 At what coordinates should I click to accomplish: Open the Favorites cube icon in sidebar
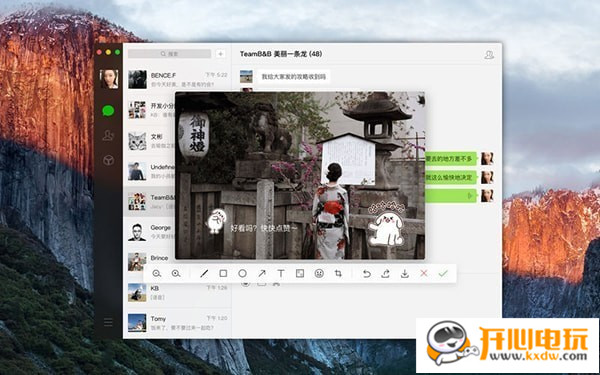[x=108, y=160]
